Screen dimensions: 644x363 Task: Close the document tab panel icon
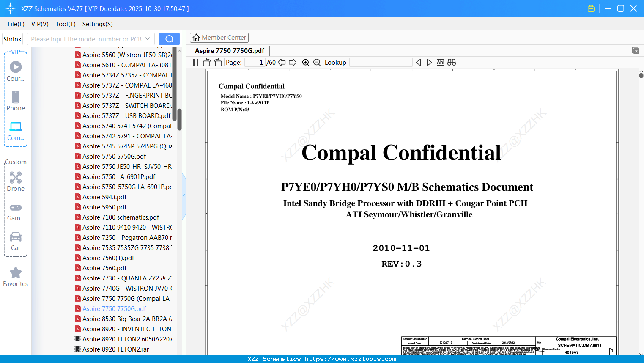click(636, 50)
